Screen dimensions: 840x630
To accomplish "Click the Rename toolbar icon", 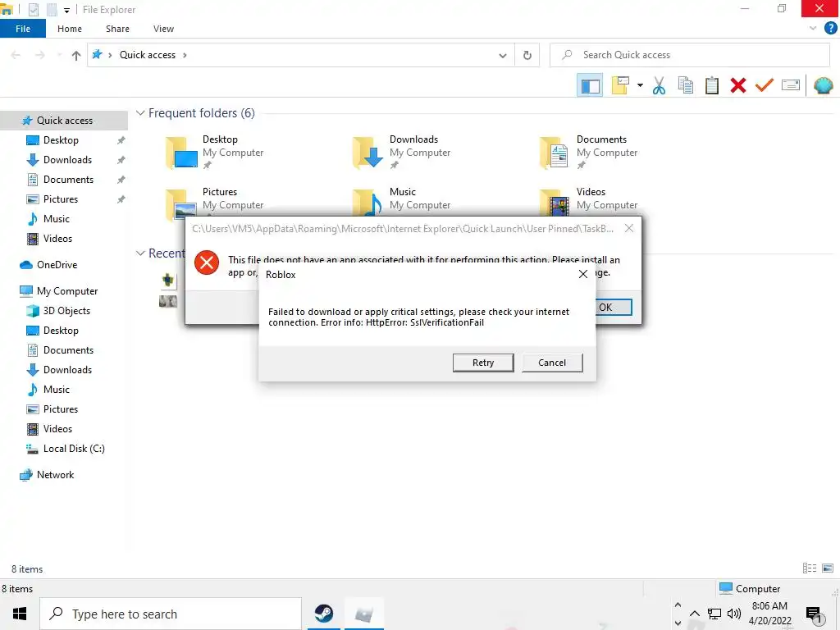I will tap(791, 85).
